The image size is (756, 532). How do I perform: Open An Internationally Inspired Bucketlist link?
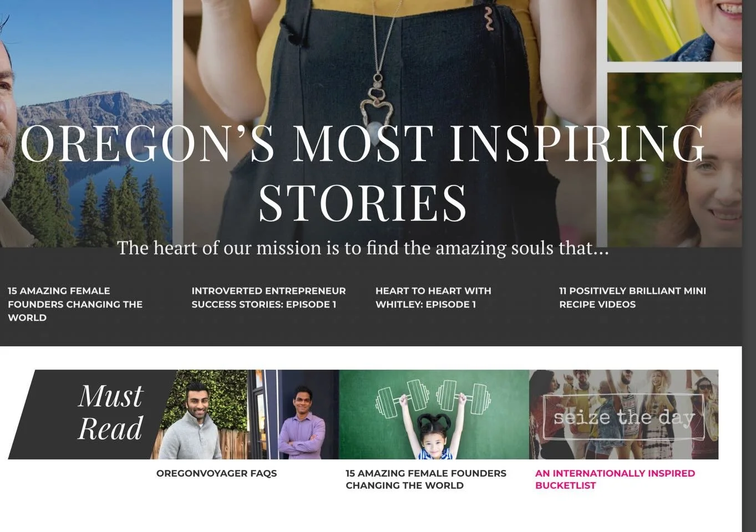615,479
